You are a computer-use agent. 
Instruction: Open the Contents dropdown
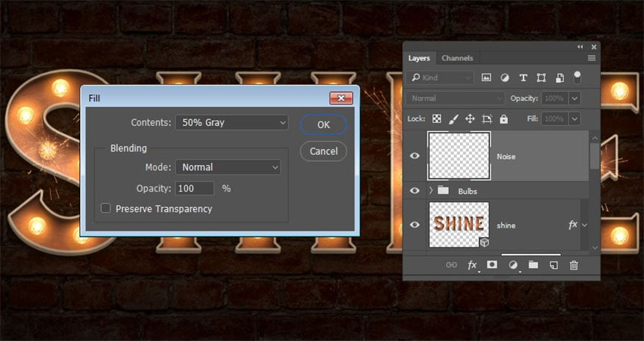click(232, 123)
